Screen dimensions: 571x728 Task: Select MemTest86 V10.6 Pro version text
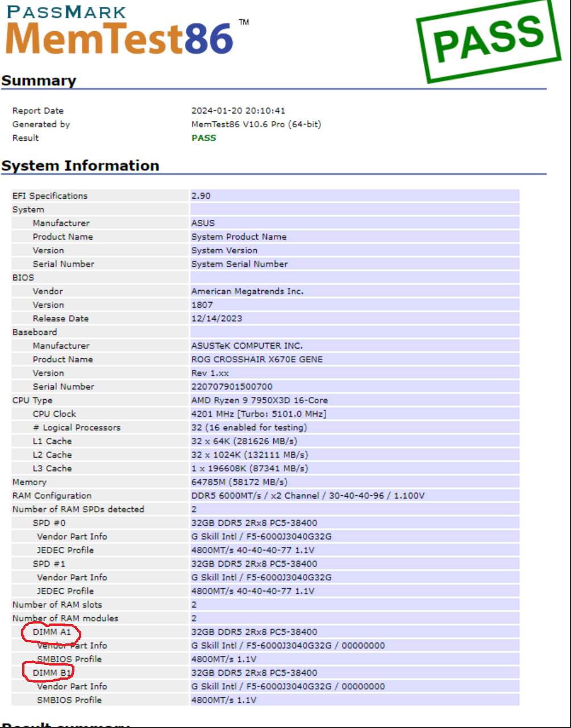[x=256, y=124]
